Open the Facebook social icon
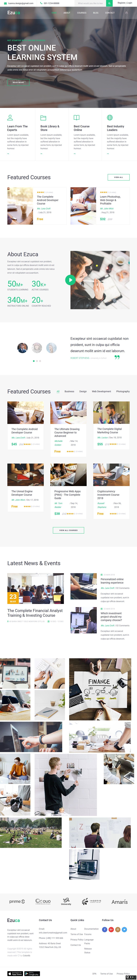The width and height of the screenshot is (137, 980). pyautogui.click(x=105, y=929)
